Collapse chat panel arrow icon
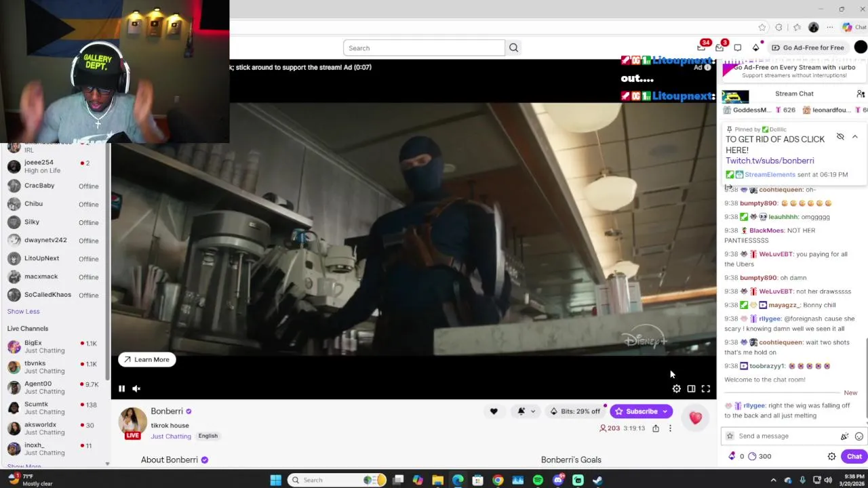868x488 pixels. click(x=728, y=187)
